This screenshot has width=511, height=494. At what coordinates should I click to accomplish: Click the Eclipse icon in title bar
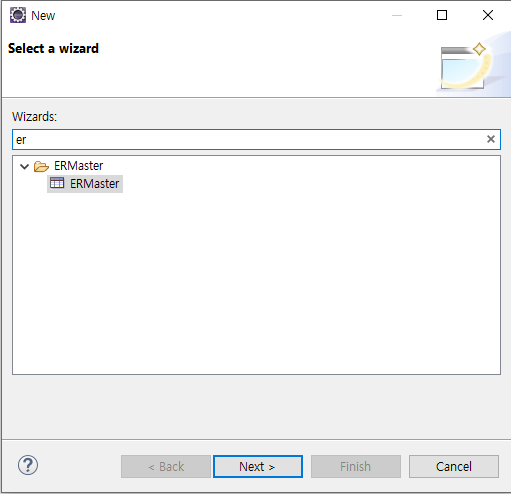point(18,15)
